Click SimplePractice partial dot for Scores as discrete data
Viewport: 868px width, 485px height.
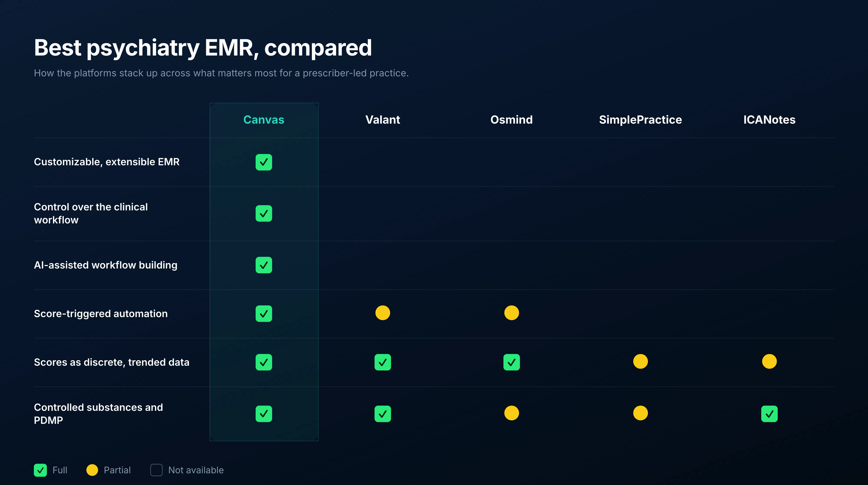[640, 361]
